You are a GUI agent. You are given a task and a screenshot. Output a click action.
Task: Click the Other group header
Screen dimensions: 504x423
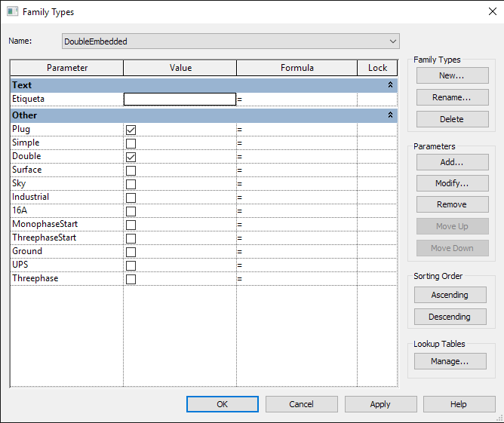(204, 115)
